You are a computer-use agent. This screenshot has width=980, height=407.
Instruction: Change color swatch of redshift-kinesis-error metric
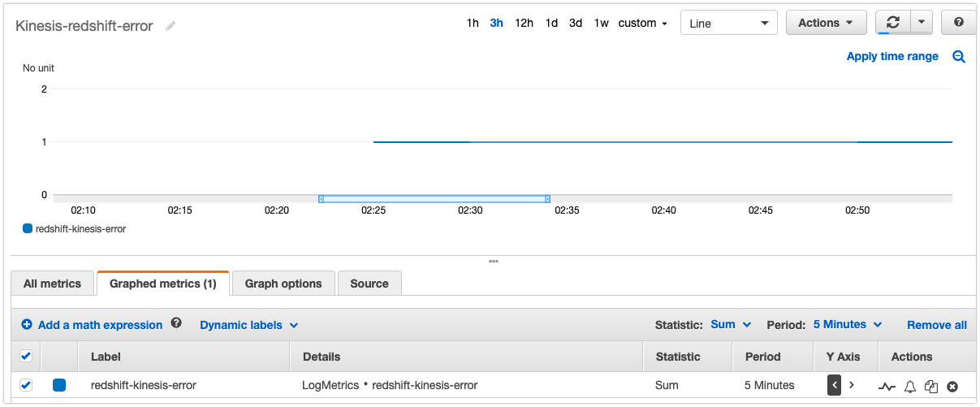pos(59,385)
